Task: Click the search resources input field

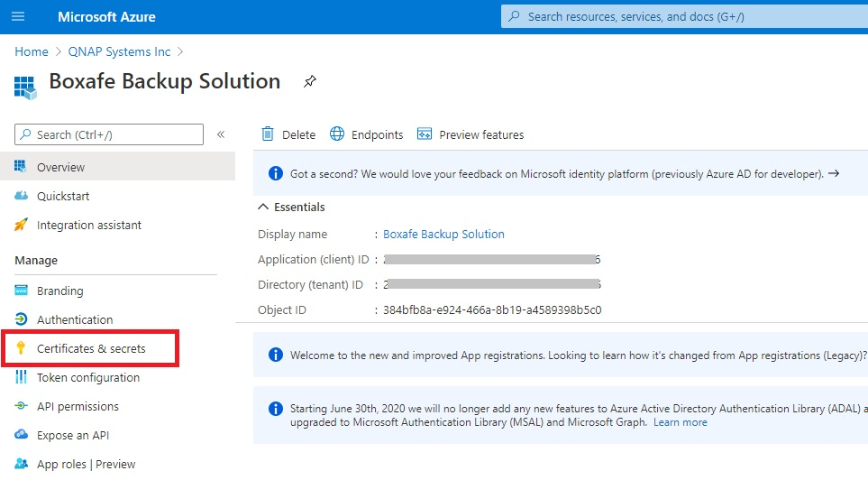Action: point(684,16)
